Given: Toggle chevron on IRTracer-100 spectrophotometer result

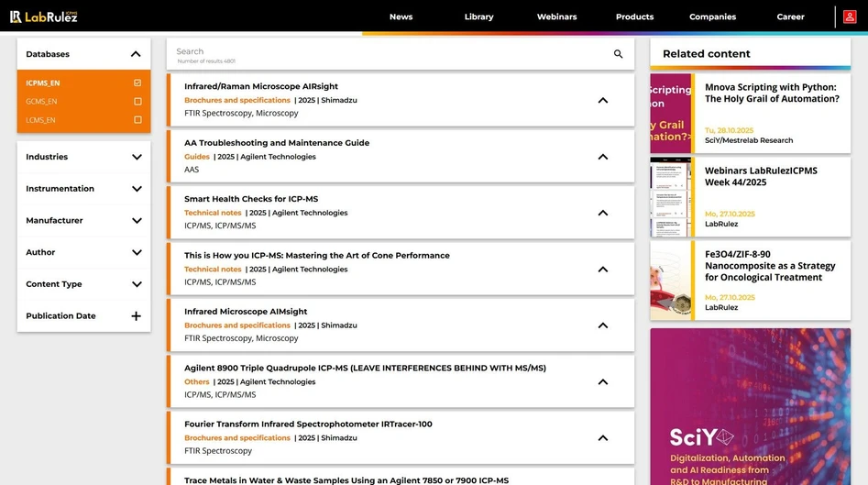Looking at the screenshot, I should pyautogui.click(x=603, y=438).
